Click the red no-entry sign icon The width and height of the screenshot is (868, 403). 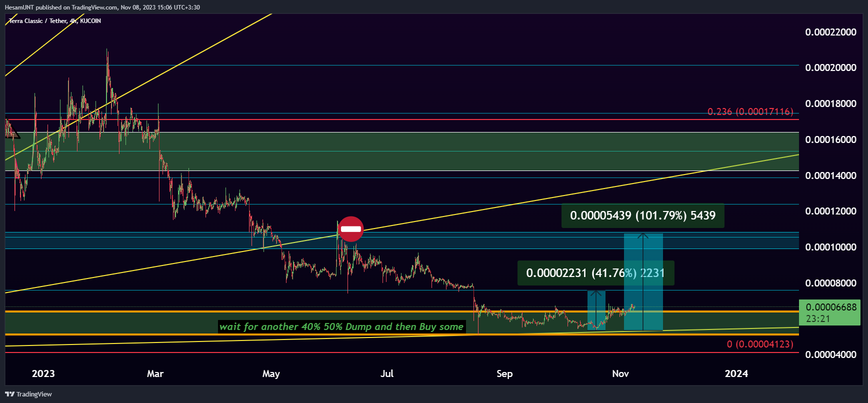pyautogui.click(x=351, y=229)
